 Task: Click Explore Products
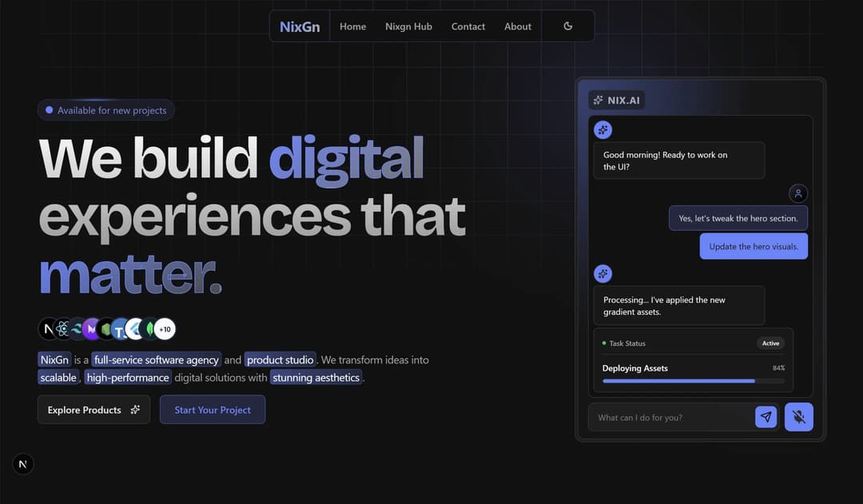pos(93,409)
